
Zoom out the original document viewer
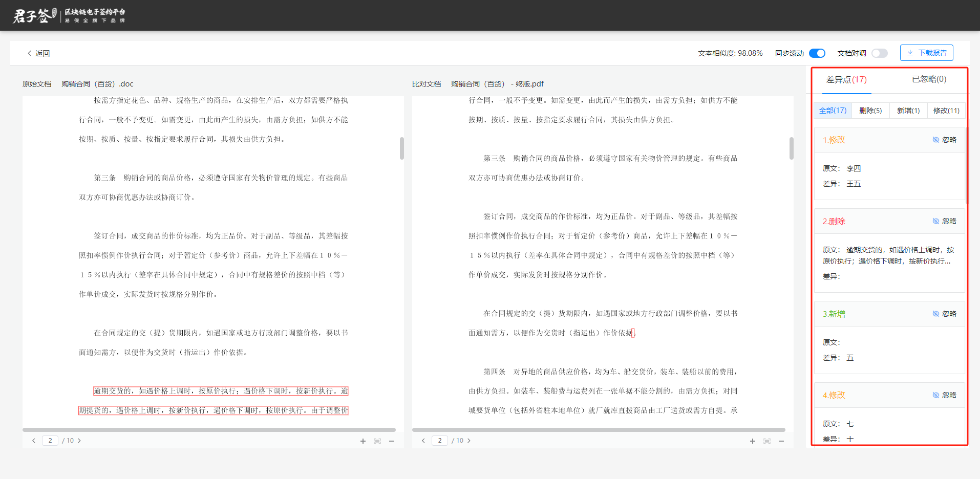tap(392, 441)
